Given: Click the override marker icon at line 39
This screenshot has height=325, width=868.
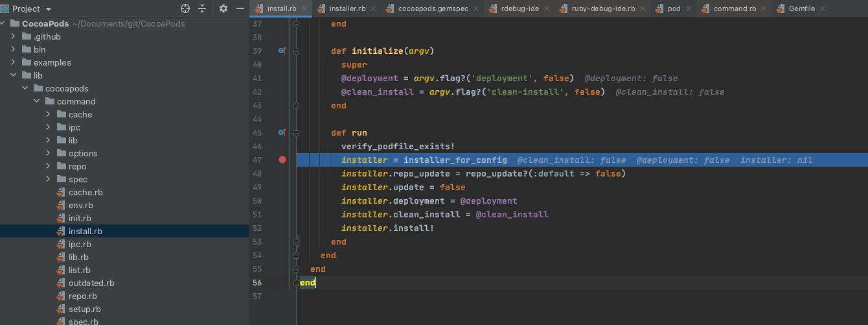Looking at the screenshot, I should click(x=282, y=51).
